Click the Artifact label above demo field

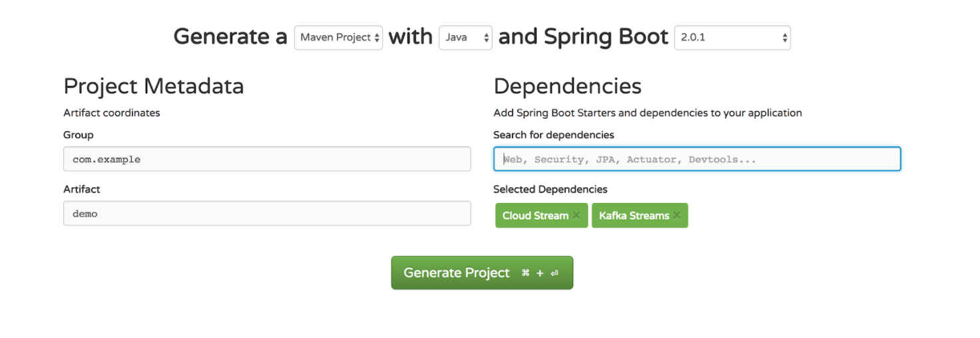82,190
